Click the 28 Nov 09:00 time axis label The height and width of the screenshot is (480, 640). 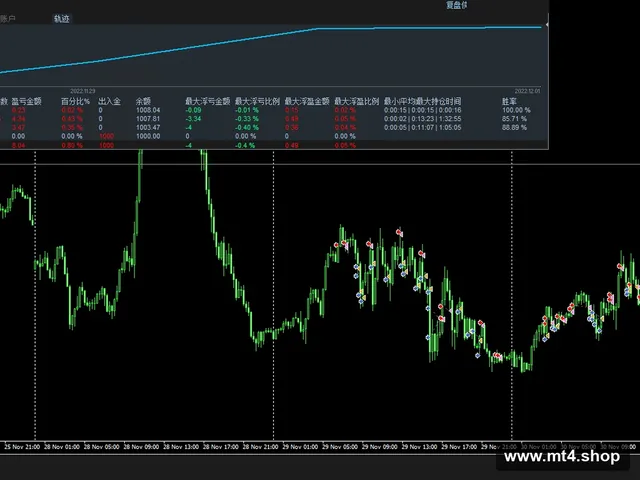[x=141, y=447]
